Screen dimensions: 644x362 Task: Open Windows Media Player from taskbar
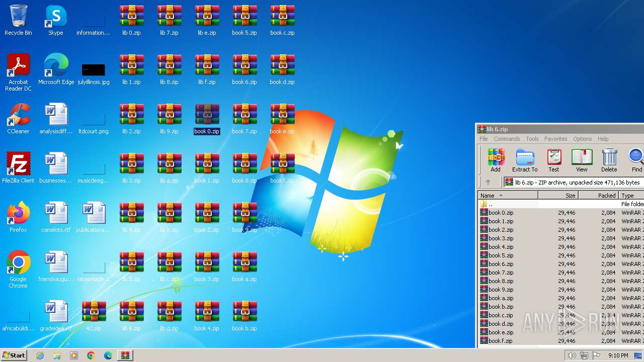pyautogui.click(x=74, y=355)
